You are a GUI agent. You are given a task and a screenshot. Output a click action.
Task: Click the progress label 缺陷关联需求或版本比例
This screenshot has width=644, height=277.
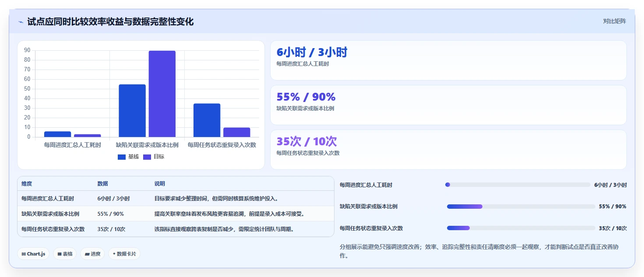pyautogui.click(x=369, y=207)
